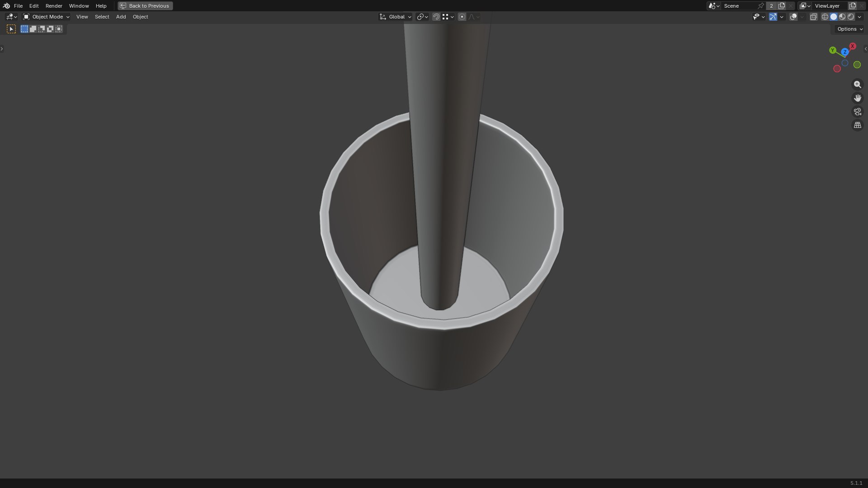
Task: Click the Zoom in/out viewport icon
Action: coord(858,84)
